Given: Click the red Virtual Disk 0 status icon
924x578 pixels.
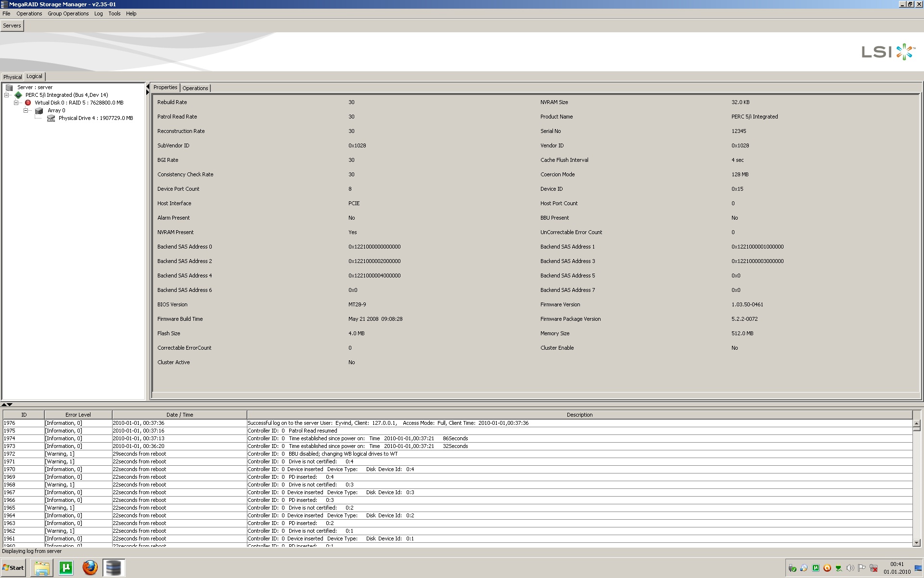Looking at the screenshot, I should pos(28,103).
